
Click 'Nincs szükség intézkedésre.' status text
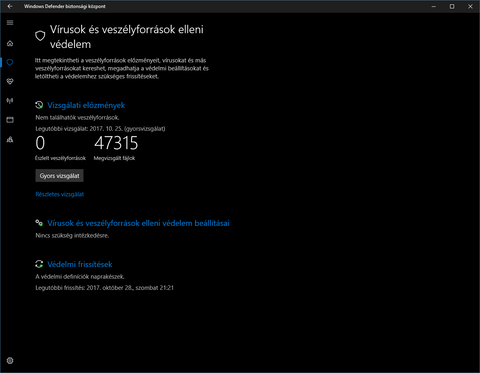tap(72, 236)
